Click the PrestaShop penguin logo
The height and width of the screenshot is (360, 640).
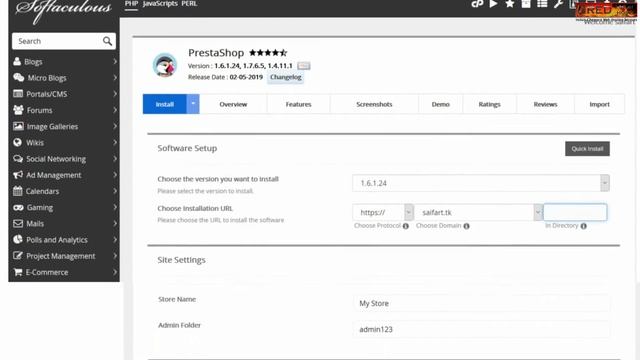[164, 64]
